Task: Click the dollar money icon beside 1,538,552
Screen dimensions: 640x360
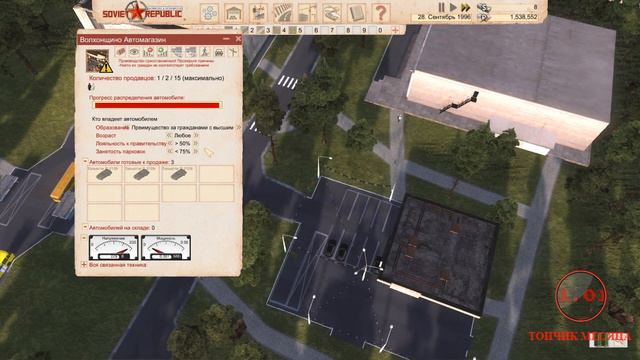Action: tap(484, 17)
